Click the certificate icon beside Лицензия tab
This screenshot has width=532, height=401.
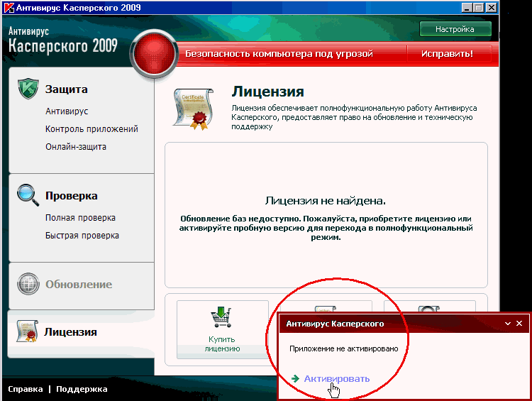click(x=27, y=331)
